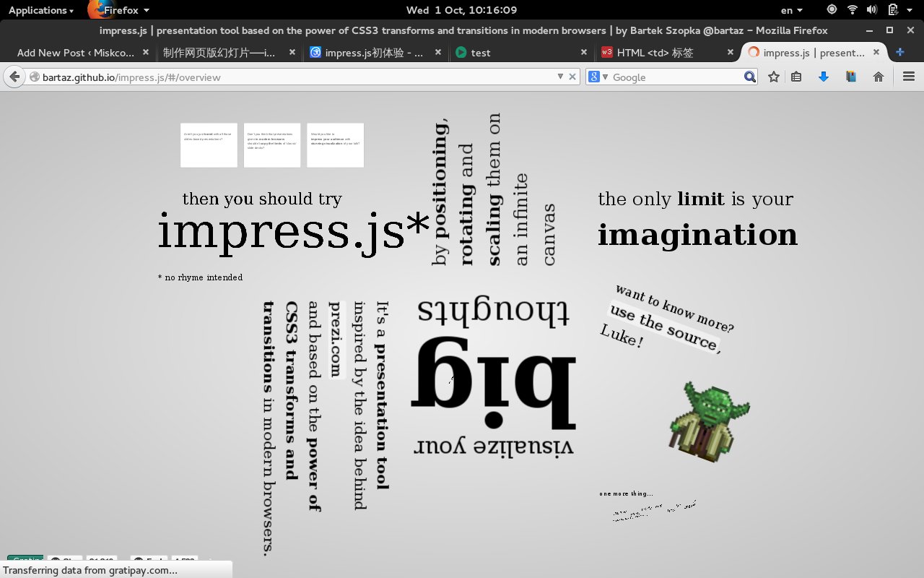Open the search engine selector dropdown
The height and width of the screenshot is (578, 924).
tap(598, 77)
